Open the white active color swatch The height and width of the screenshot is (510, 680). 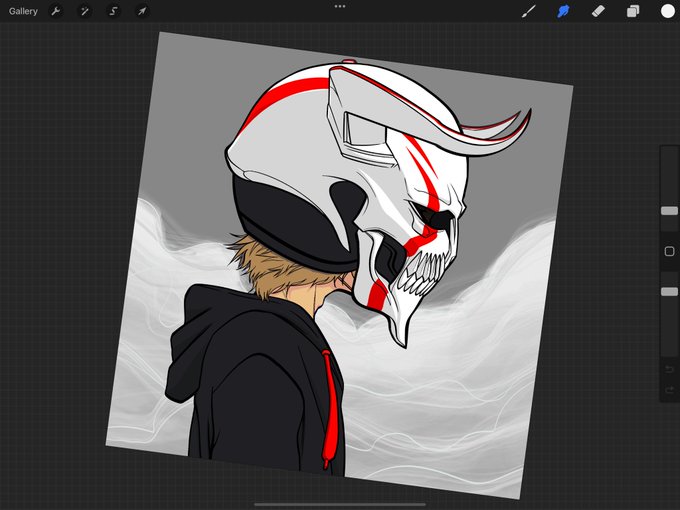[x=667, y=11]
